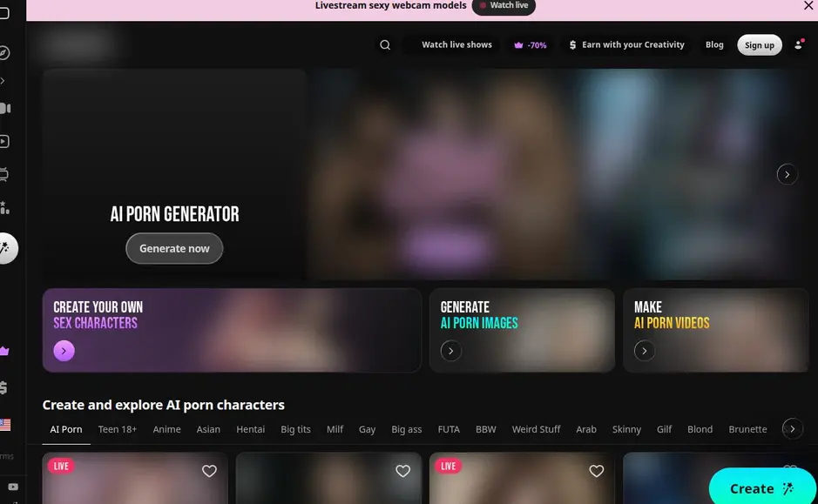Click the Watch live banner button
The height and width of the screenshot is (504, 818).
(x=504, y=6)
